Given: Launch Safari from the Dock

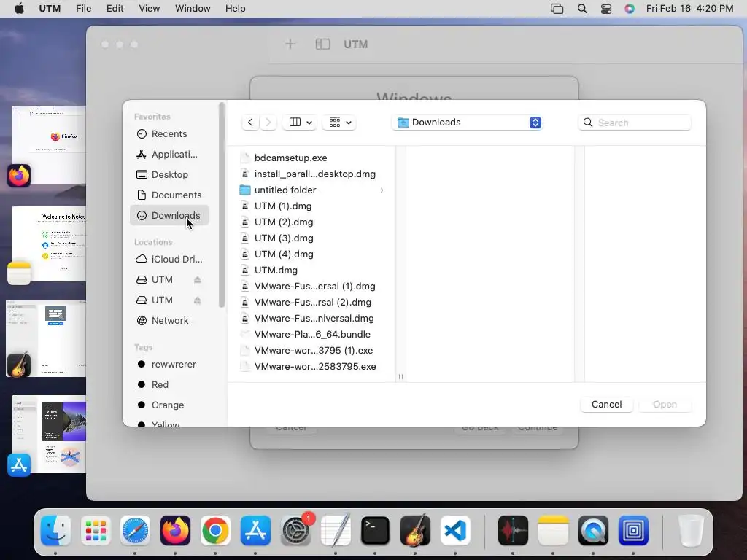Looking at the screenshot, I should (135, 531).
